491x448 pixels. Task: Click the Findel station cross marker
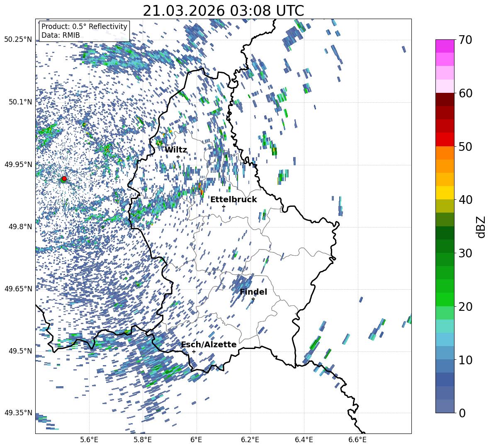253,299
